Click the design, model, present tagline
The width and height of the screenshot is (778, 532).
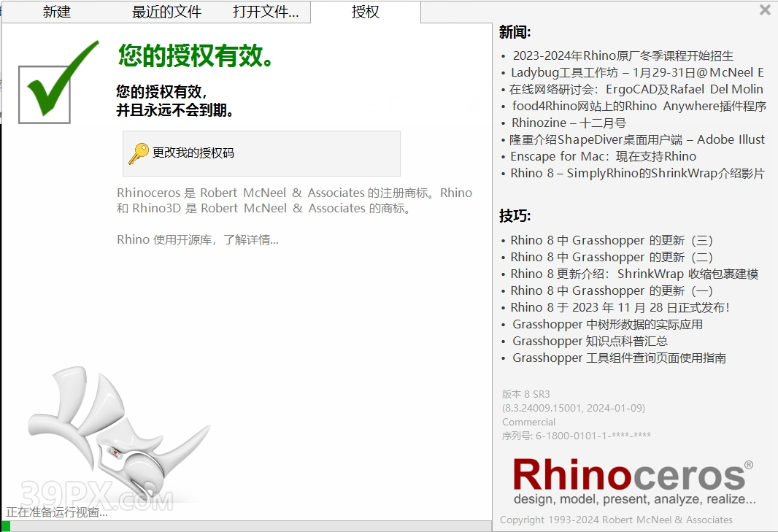[x=635, y=499]
